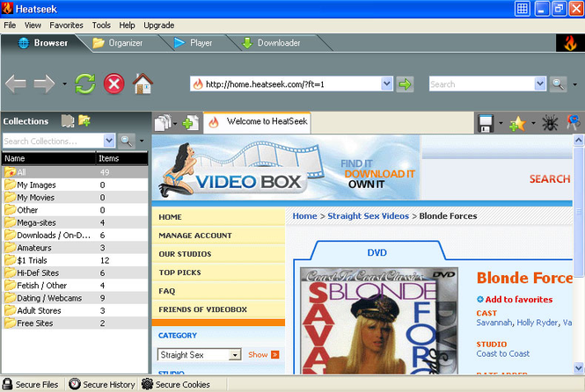The image size is (585, 392).
Task: Select the Welcome to HeatSeek page tab
Action: tap(257, 122)
